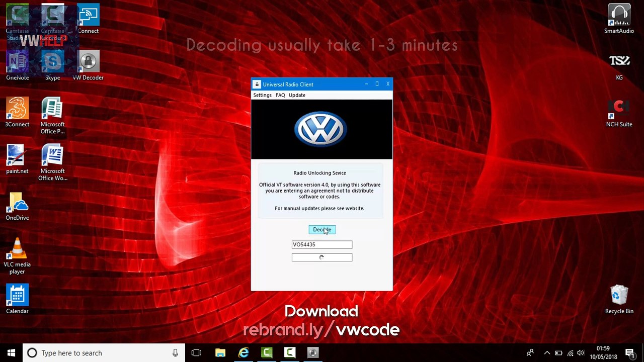The height and width of the screenshot is (362, 644).
Task: Click the serial field containing VO54435
Action: (x=322, y=245)
